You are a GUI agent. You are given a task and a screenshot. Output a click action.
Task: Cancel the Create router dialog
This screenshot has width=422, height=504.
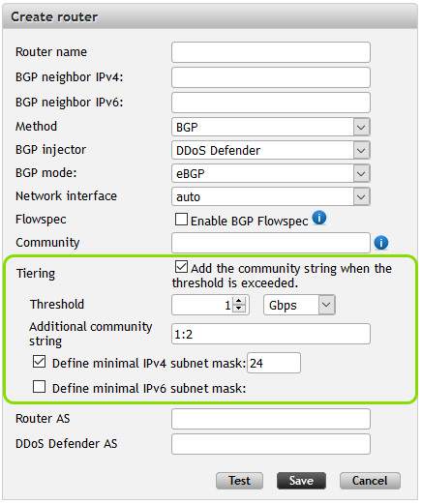[x=370, y=481]
